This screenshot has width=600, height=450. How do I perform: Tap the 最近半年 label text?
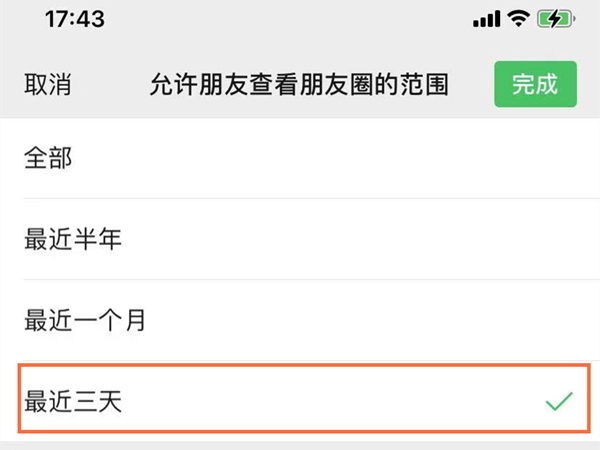tap(72, 239)
